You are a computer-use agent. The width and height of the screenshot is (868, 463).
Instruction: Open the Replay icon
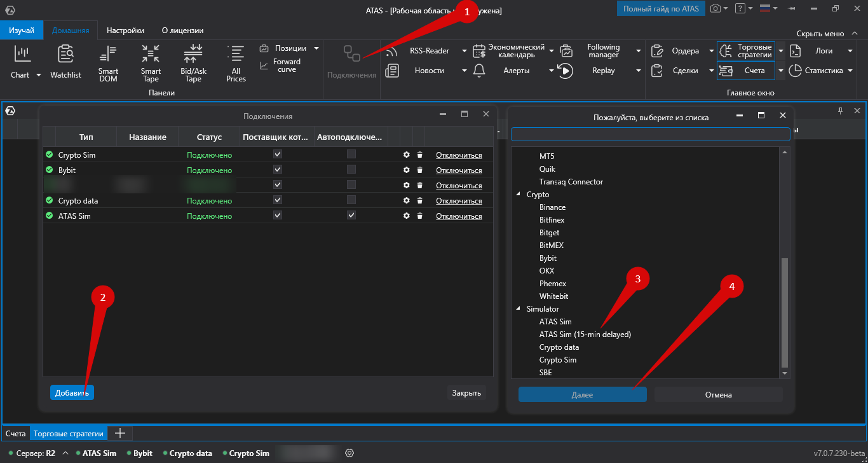[566, 71]
